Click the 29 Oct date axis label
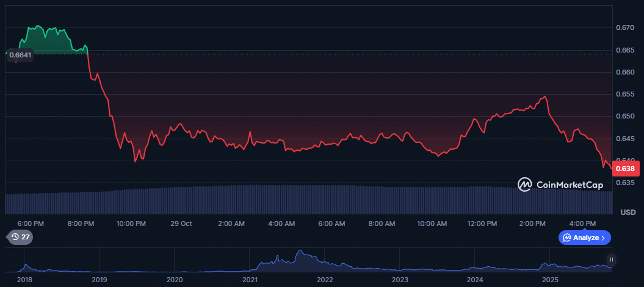Image resolution: width=644 pixels, height=287 pixels. point(181,223)
